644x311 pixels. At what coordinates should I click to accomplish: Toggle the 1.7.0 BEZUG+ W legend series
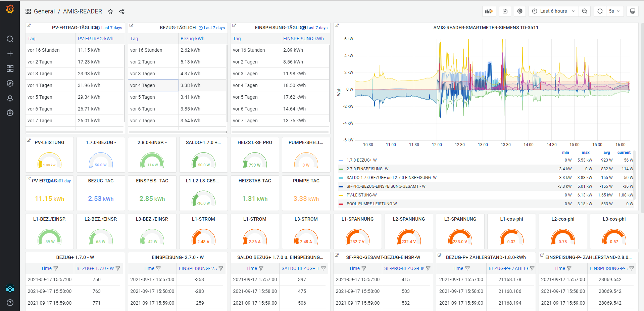362,160
